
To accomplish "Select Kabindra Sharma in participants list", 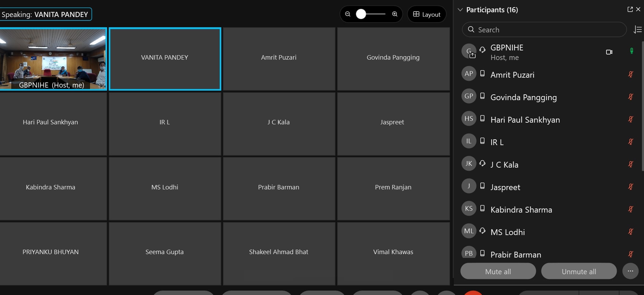I will pos(521,210).
